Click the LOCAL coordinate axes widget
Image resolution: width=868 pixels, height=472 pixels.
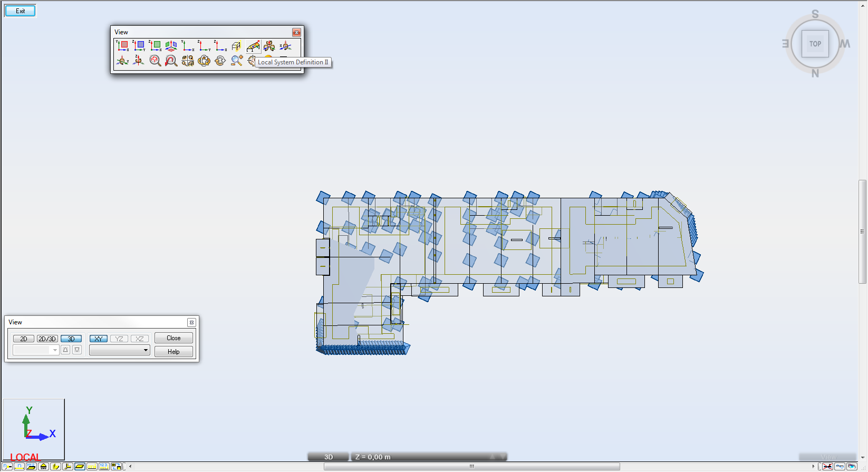point(34,429)
